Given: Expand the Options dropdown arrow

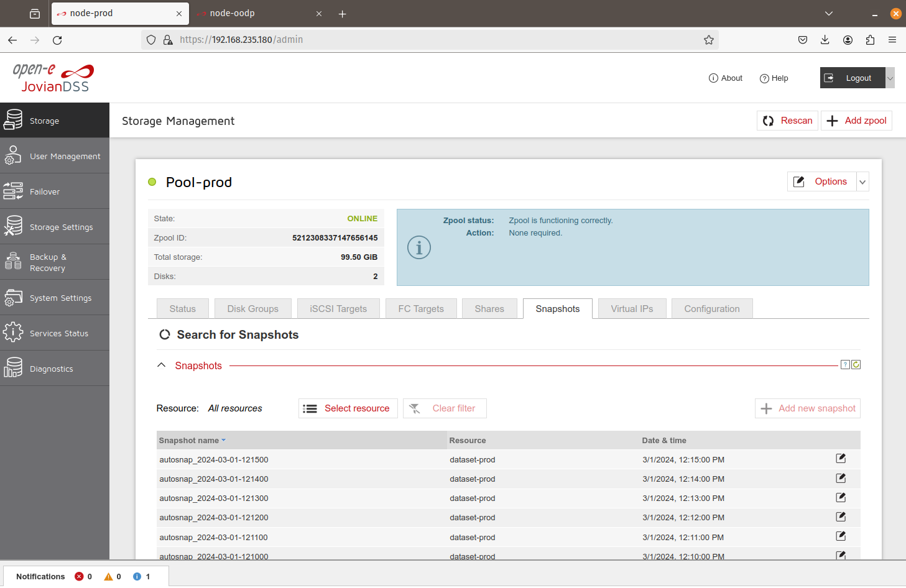Looking at the screenshot, I should [863, 182].
